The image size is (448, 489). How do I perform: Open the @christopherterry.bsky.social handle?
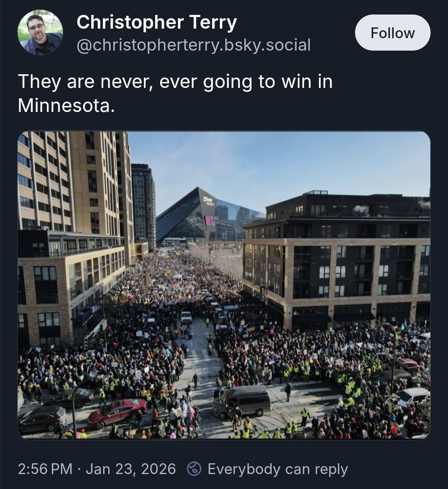pos(193,45)
